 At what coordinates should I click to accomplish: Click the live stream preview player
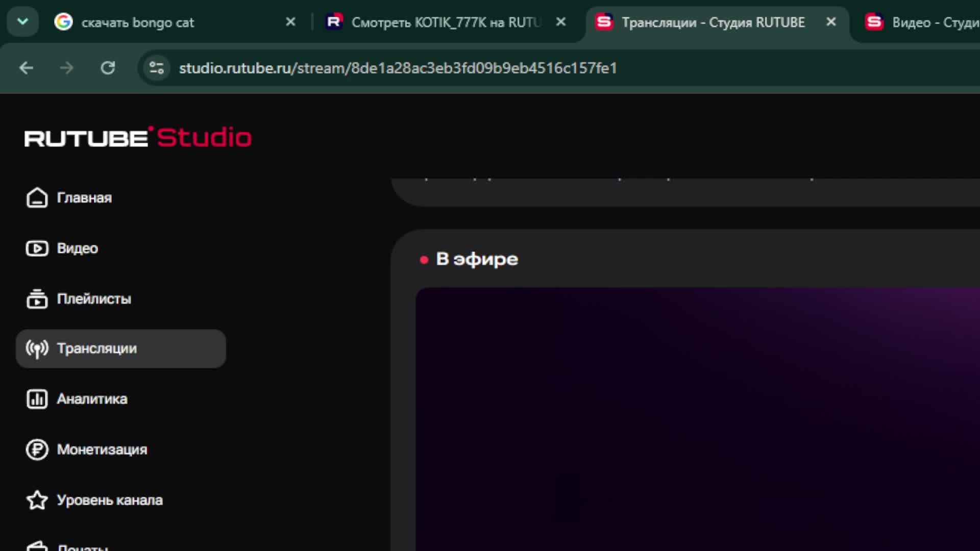698,419
